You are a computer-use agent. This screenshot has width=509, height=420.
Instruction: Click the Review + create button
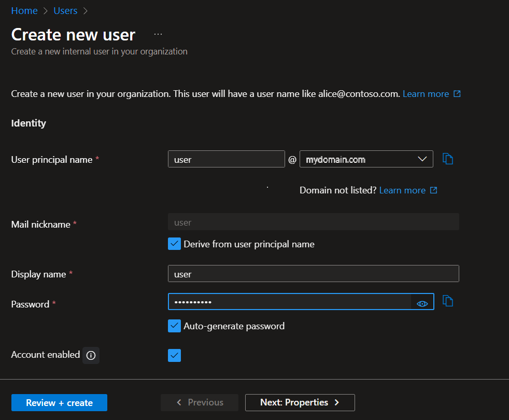[59, 403]
